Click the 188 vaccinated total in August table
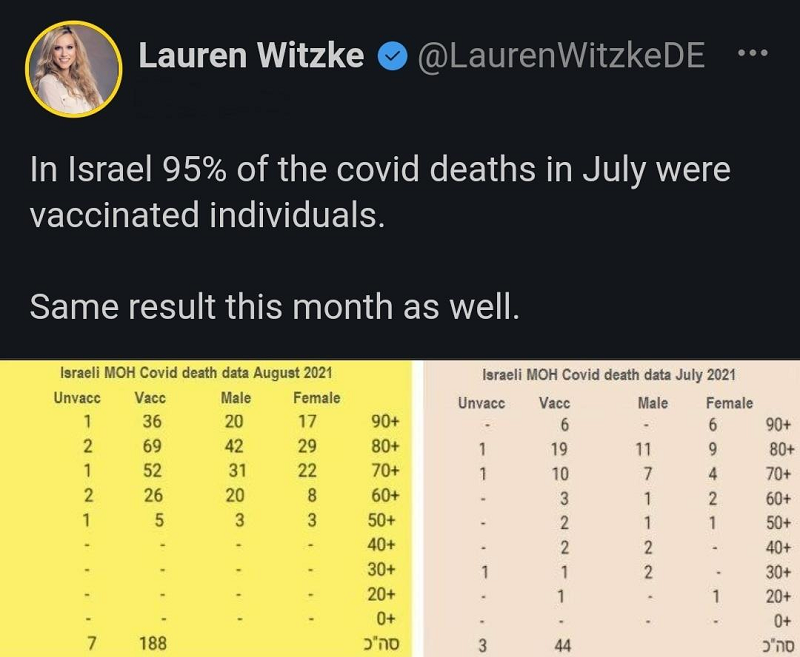 tap(153, 644)
